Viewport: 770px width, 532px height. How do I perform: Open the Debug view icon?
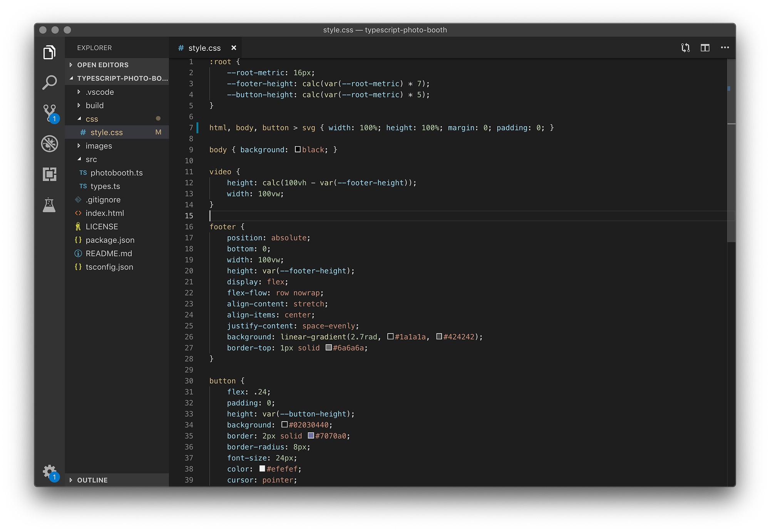[49, 143]
